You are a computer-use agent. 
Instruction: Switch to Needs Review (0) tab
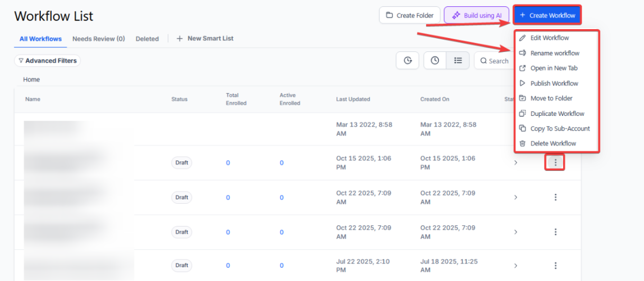[x=98, y=39]
